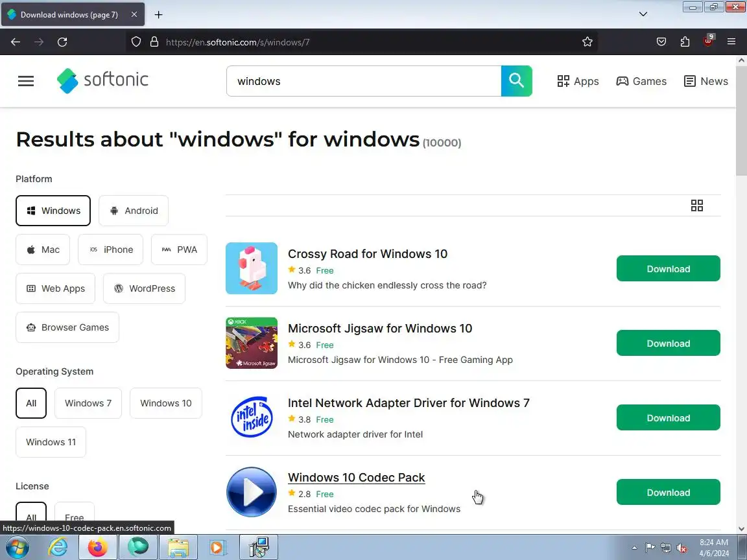
Task: Click the padlock site info icon
Action: click(154, 42)
